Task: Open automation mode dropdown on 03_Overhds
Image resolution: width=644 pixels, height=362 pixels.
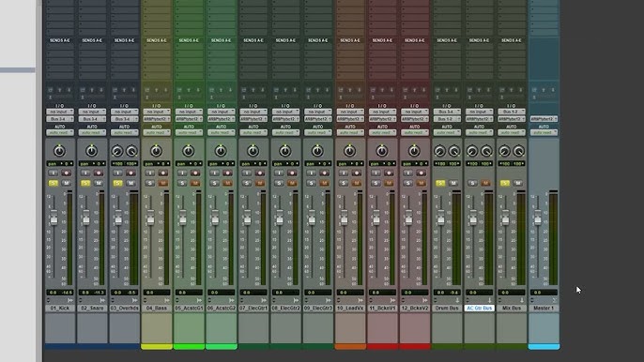Action: click(x=124, y=132)
